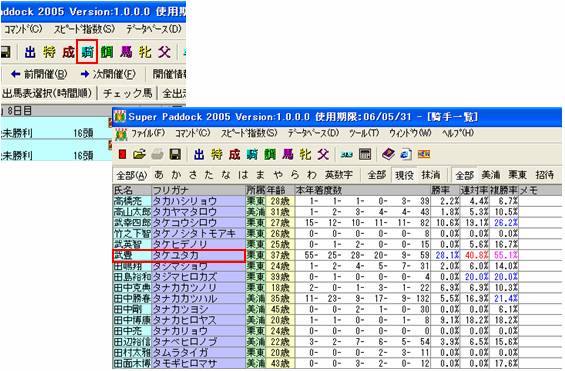Click the purple 馬 horse icon in front window toolbar
The height and width of the screenshot is (371, 565).
pyautogui.click(x=288, y=155)
